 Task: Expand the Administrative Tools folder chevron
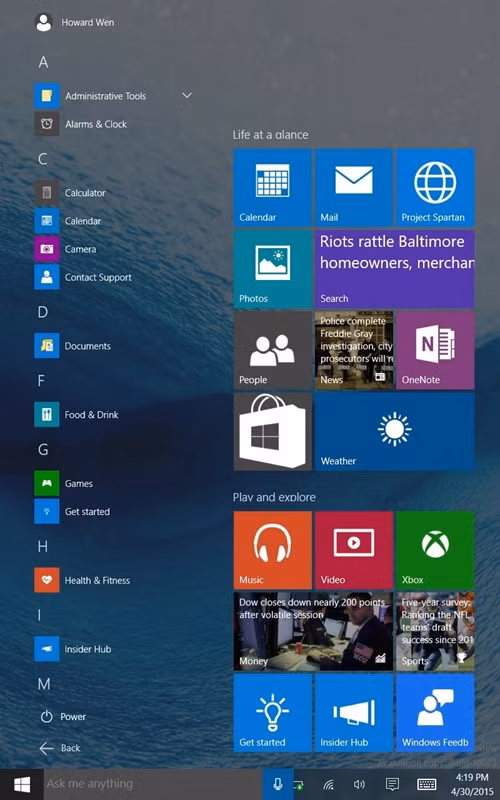187,95
